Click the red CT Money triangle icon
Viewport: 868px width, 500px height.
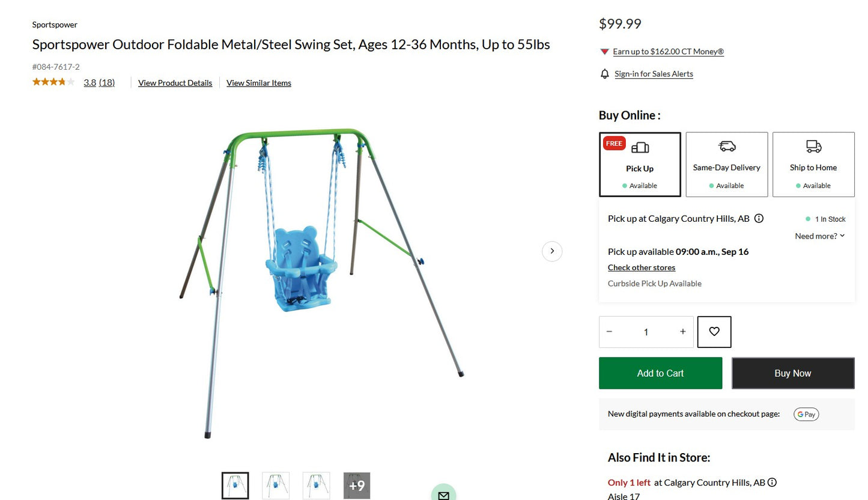pos(604,52)
